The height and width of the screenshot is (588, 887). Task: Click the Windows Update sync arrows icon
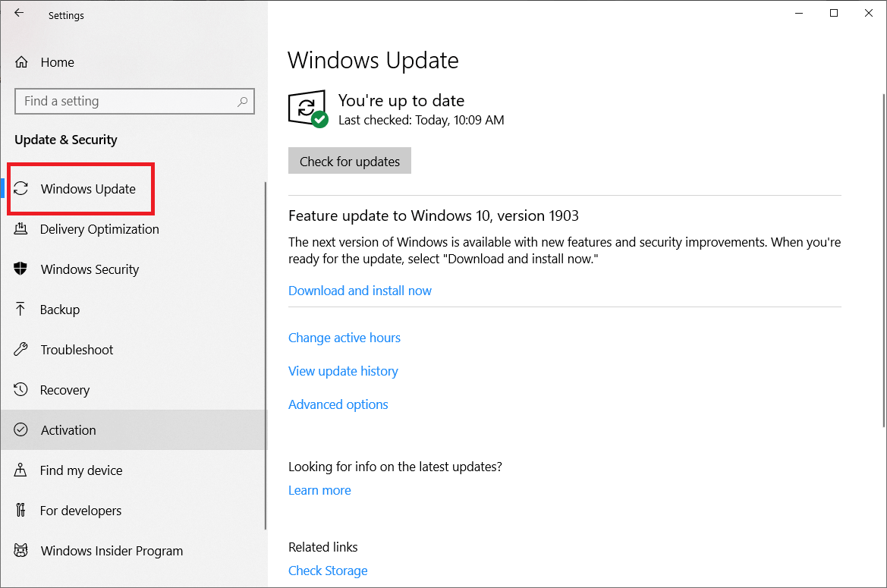[x=21, y=188]
